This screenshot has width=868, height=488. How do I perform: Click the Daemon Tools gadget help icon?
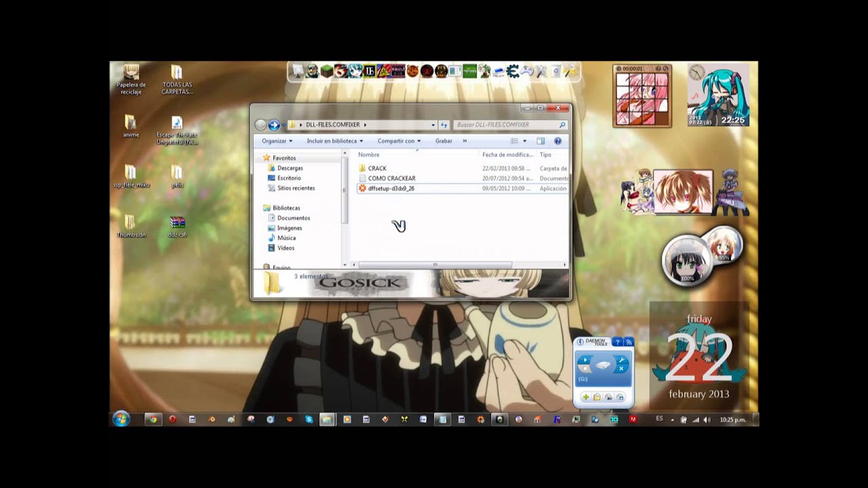coord(618,342)
